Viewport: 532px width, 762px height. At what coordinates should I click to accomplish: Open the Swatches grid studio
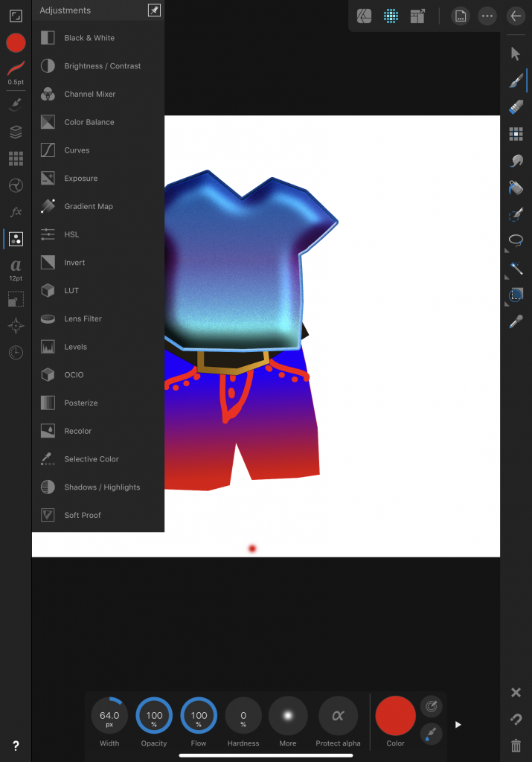pyautogui.click(x=16, y=159)
